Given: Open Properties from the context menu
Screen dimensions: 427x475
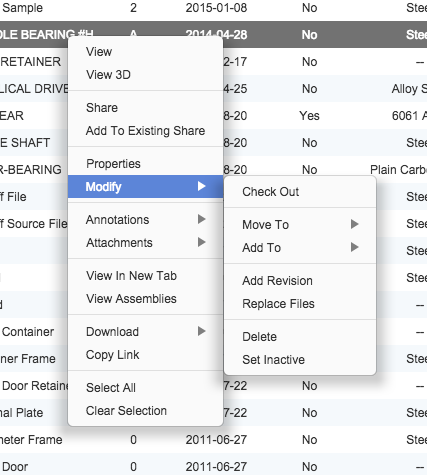Looking at the screenshot, I should click(113, 164).
